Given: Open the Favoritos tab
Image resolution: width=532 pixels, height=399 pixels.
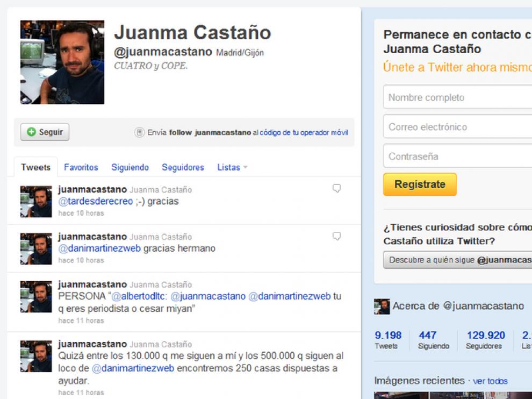Looking at the screenshot, I should [x=81, y=167].
